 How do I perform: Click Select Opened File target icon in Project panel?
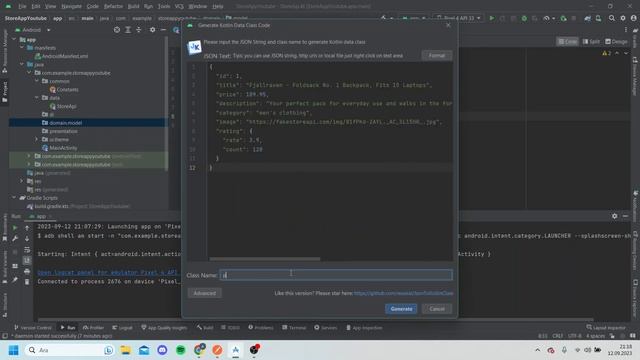117,30
